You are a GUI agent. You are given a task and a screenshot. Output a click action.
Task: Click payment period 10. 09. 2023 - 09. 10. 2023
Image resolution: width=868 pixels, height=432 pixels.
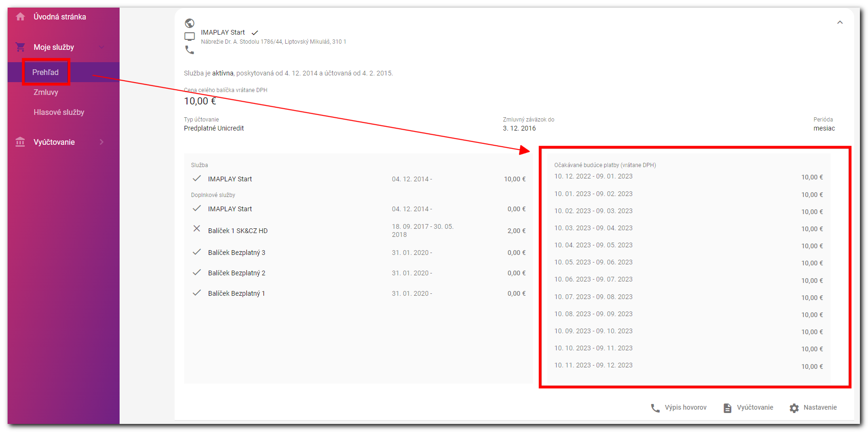click(x=593, y=331)
